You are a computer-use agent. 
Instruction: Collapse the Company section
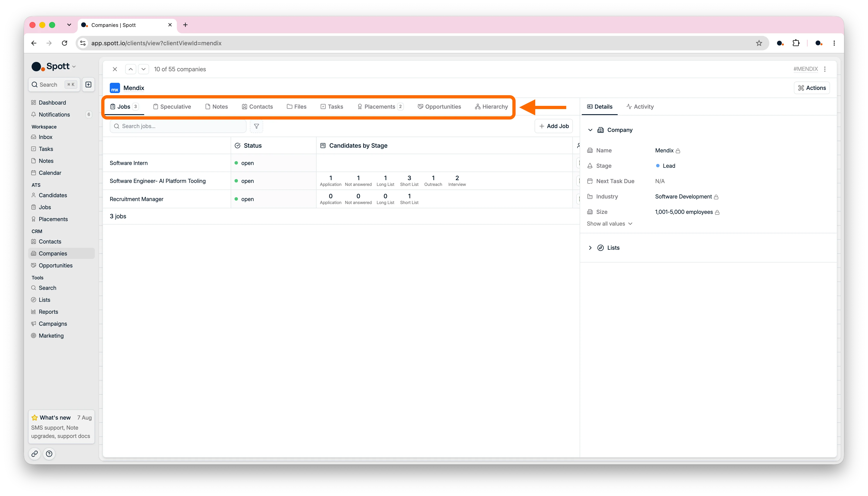coord(590,130)
